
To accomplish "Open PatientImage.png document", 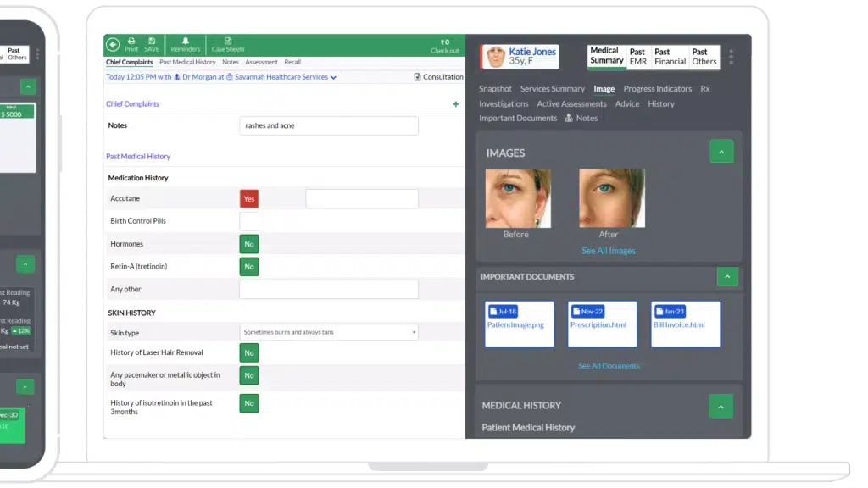I will coord(520,324).
